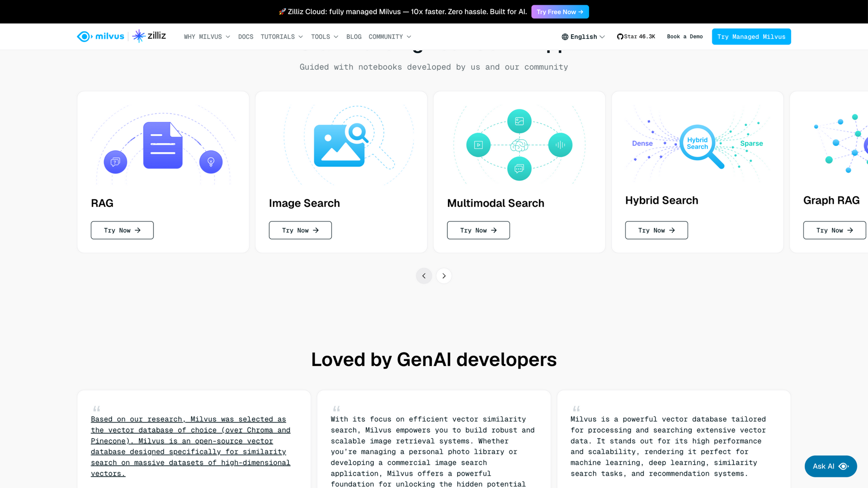Expand the Why Milvus menu

tap(207, 37)
